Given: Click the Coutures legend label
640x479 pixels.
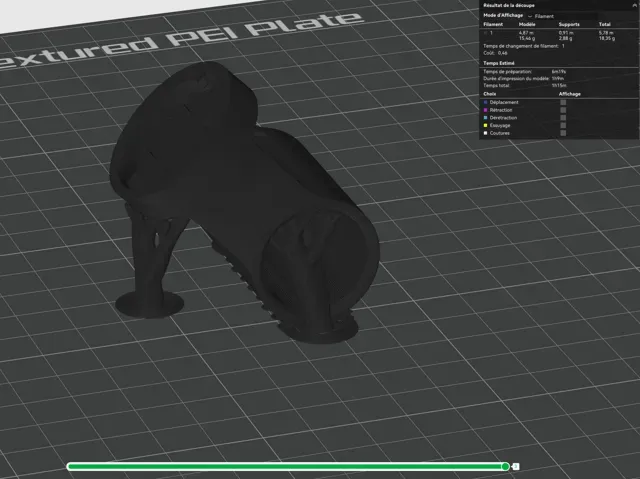Looking at the screenshot, I should tap(499, 133).
